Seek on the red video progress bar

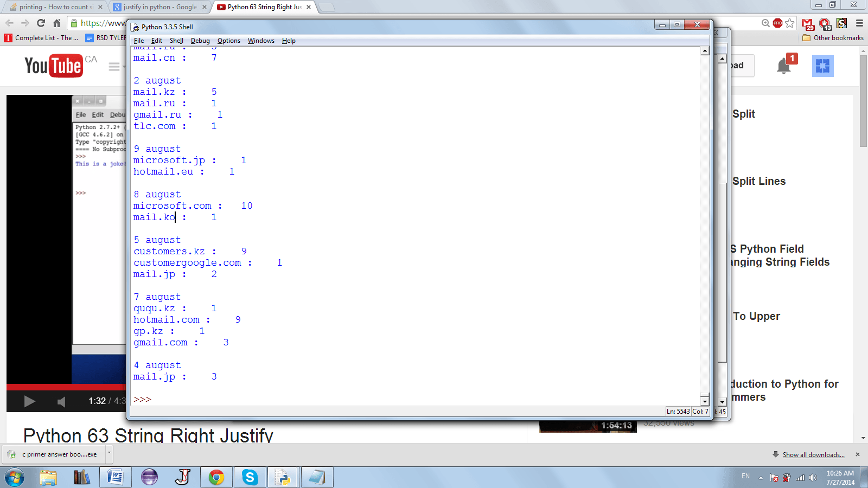click(66, 387)
